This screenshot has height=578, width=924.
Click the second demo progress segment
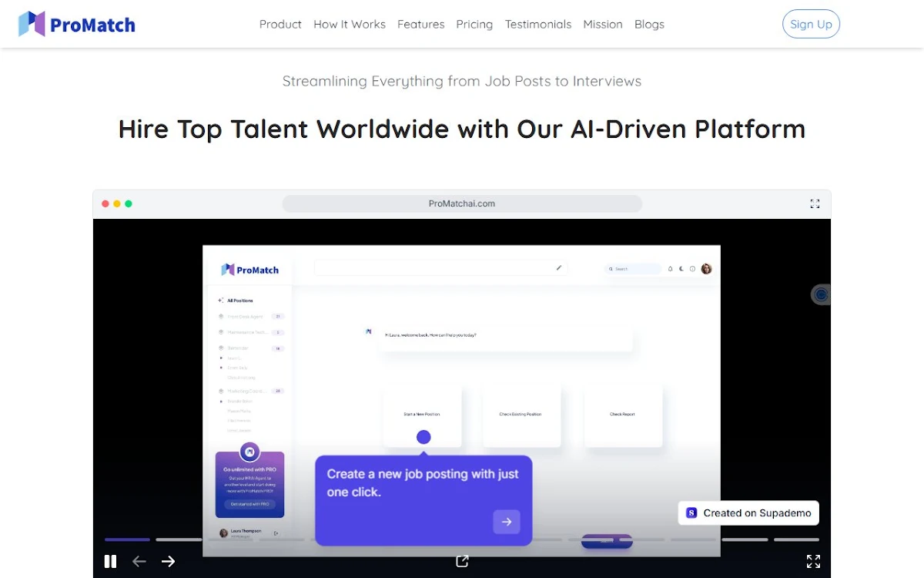coord(179,539)
